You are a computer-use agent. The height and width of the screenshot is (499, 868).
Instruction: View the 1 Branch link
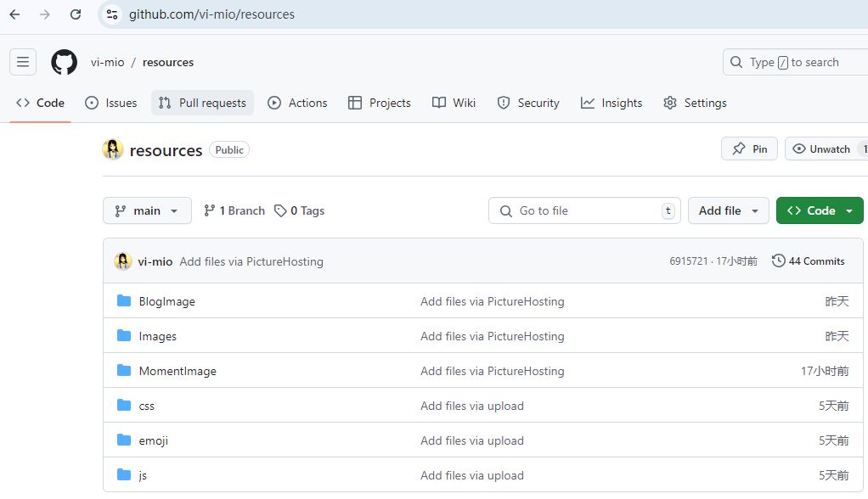click(x=234, y=210)
